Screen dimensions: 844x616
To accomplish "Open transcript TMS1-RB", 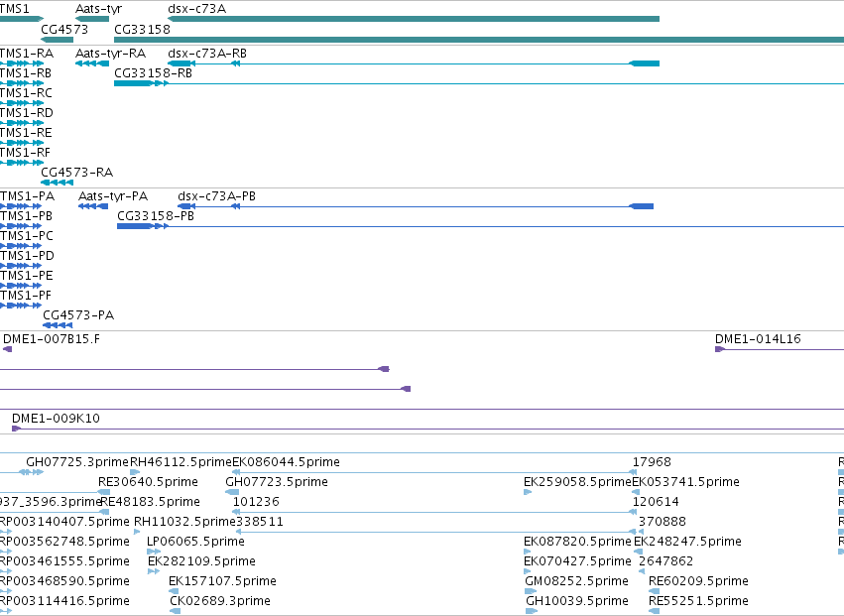I will pyautogui.click(x=26, y=73).
